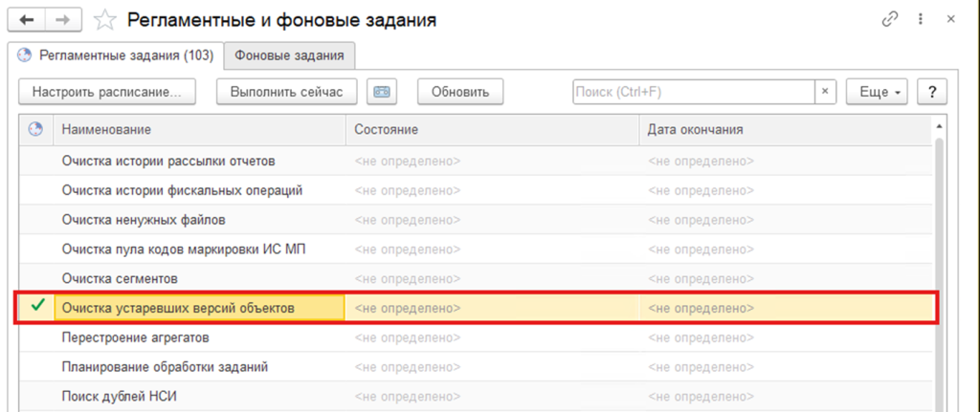
Task: Select the row Очистка пула кодов маркировки ИС МП
Action: [x=477, y=249]
